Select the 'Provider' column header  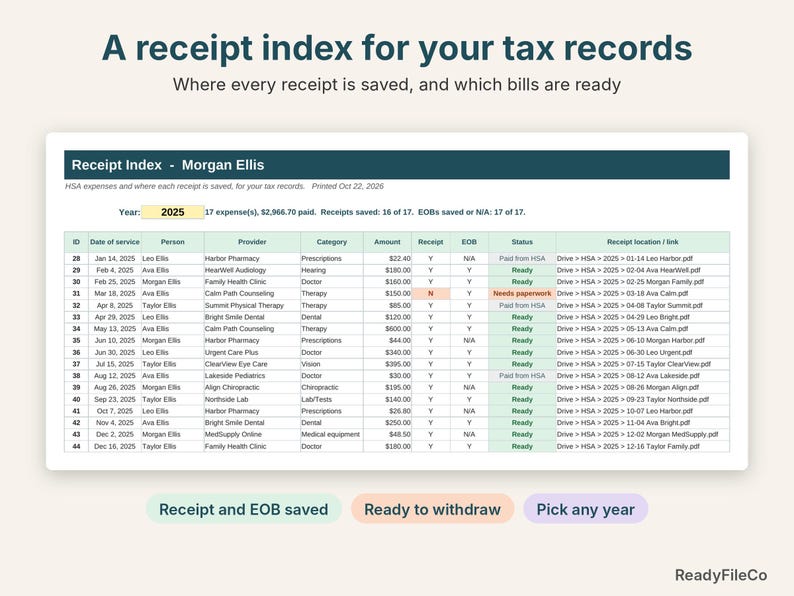point(252,242)
